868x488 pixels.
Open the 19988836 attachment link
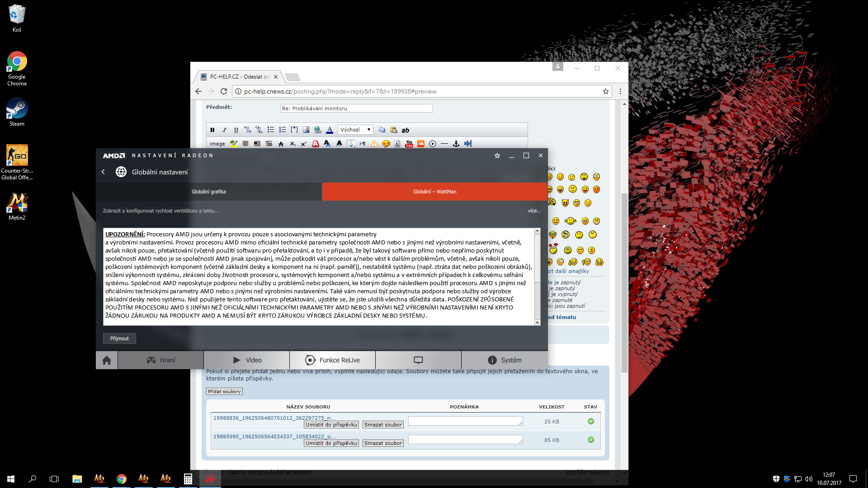(274, 418)
